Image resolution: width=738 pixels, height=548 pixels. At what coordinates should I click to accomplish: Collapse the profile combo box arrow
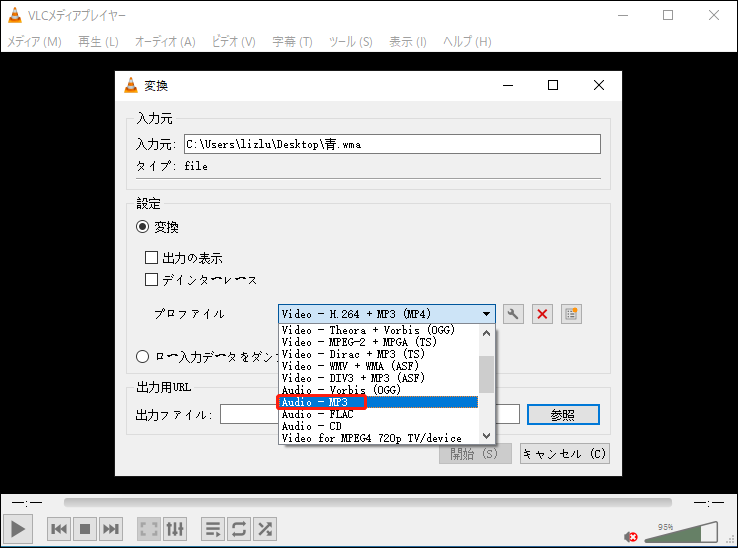486,314
